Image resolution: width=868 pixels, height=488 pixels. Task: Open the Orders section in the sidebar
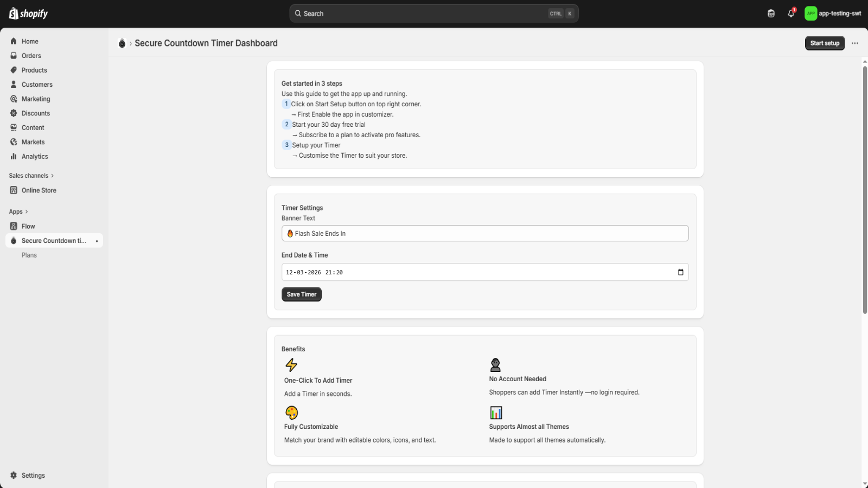pyautogui.click(x=30, y=55)
